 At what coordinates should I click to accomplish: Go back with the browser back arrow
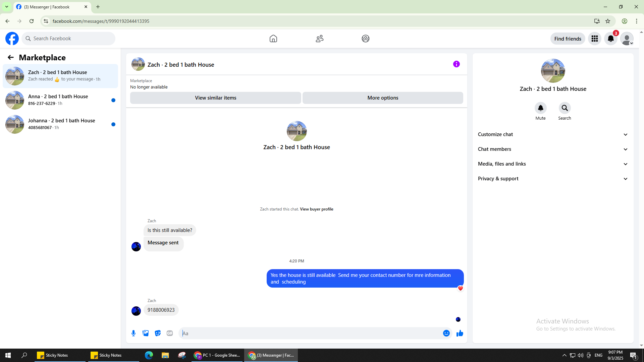7,21
